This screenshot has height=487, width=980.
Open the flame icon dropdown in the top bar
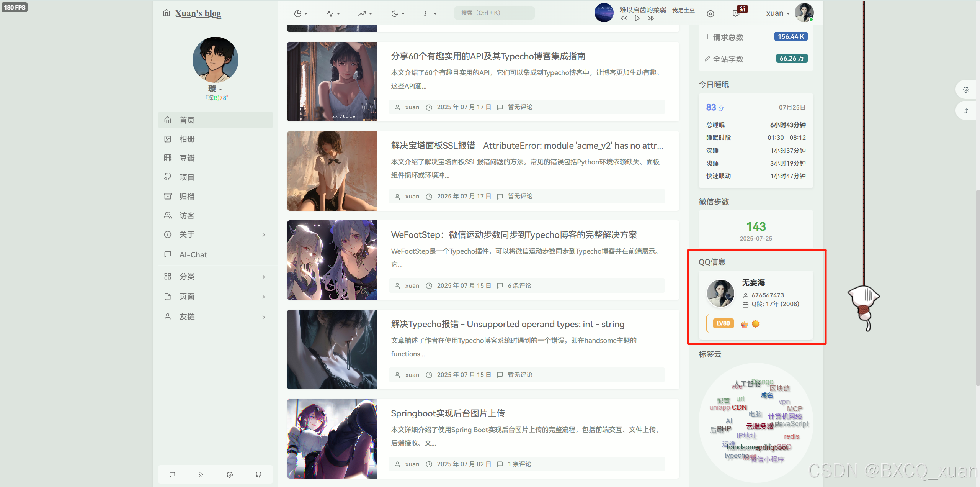430,13
